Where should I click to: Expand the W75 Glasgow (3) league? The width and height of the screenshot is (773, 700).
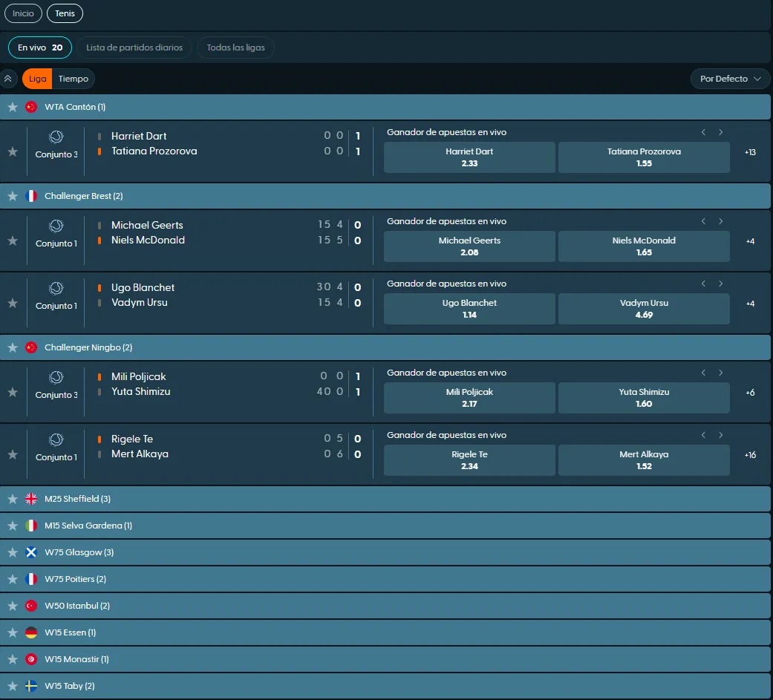(385, 552)
